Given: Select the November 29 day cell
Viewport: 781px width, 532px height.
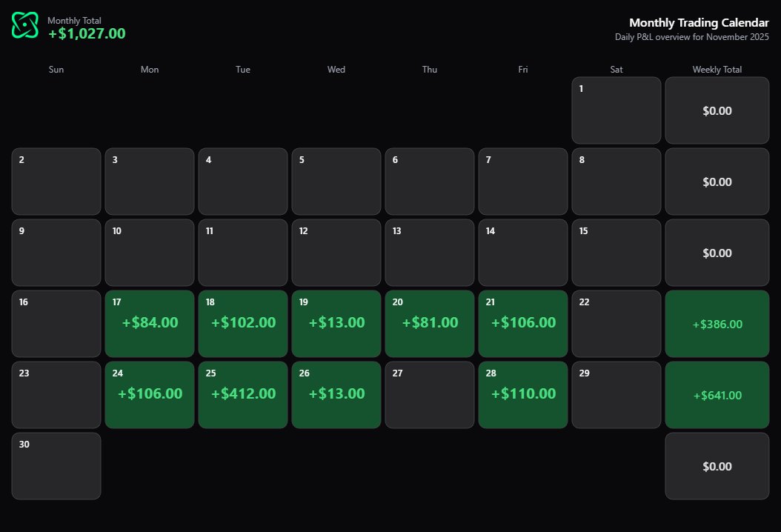Looking at the screenshot, I should coord(617,395).
